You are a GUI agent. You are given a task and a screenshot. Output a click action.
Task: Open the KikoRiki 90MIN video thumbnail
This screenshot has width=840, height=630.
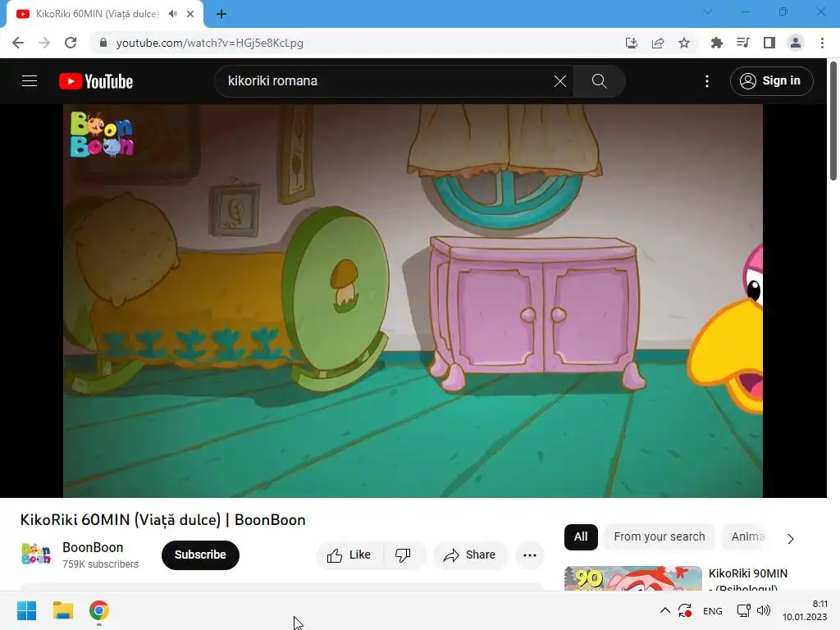(632, 578)
